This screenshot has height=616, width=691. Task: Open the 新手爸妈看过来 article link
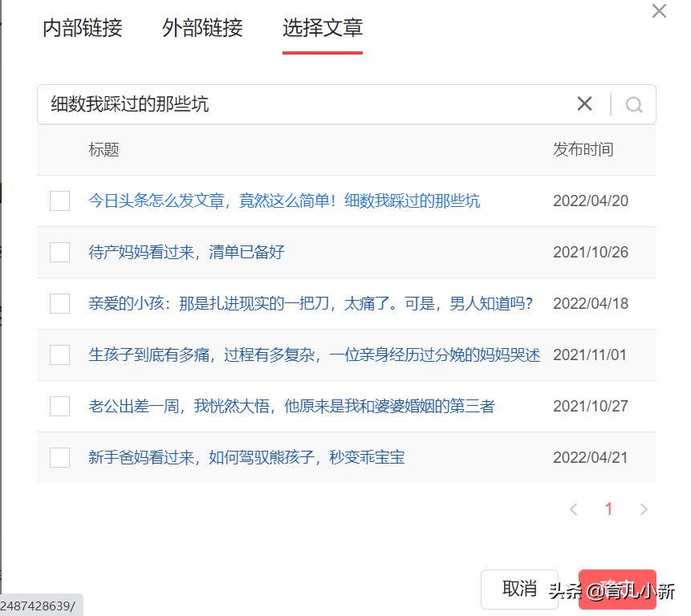pyautogui.click(x=245, y=457)
